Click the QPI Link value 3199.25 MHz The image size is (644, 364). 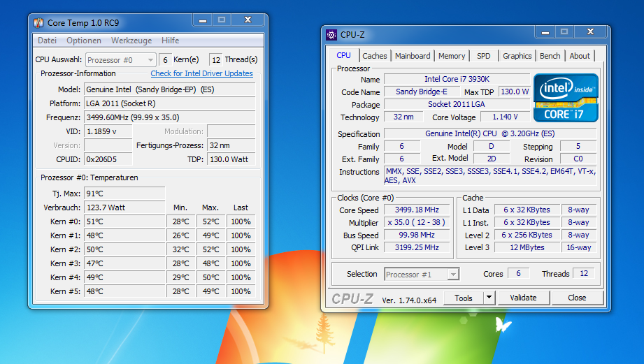417,247
